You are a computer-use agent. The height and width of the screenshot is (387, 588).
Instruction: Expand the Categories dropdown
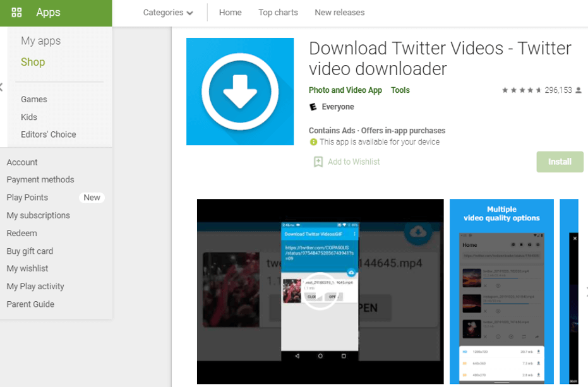pyautogui.click(x=168, y=12)
